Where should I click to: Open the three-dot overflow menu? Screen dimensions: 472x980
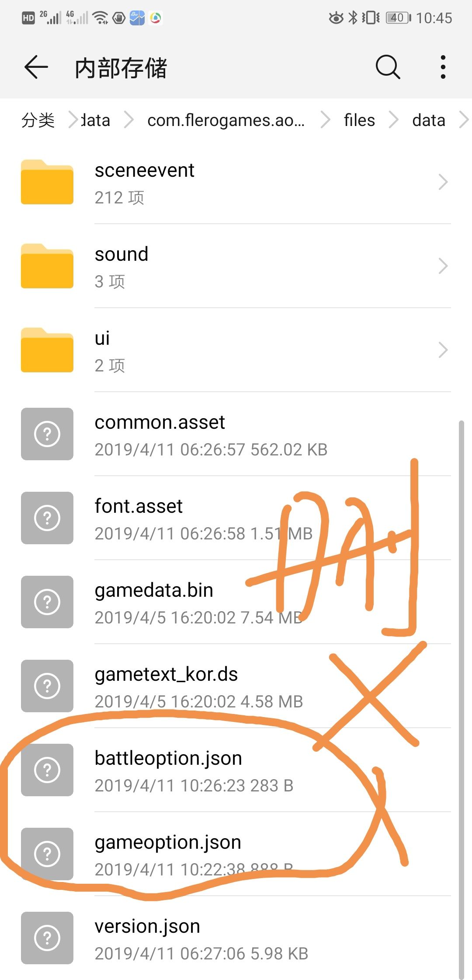pos(443,67)
